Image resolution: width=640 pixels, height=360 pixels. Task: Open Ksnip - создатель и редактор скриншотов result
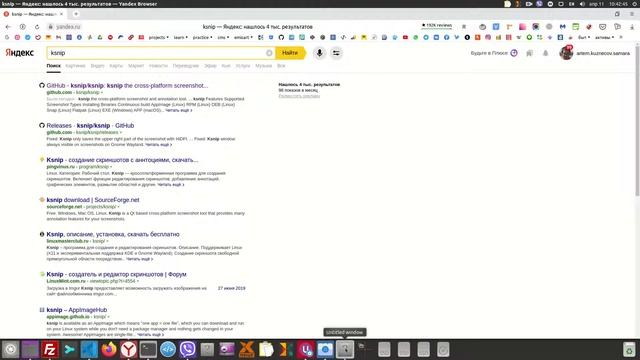pos(116,274)
